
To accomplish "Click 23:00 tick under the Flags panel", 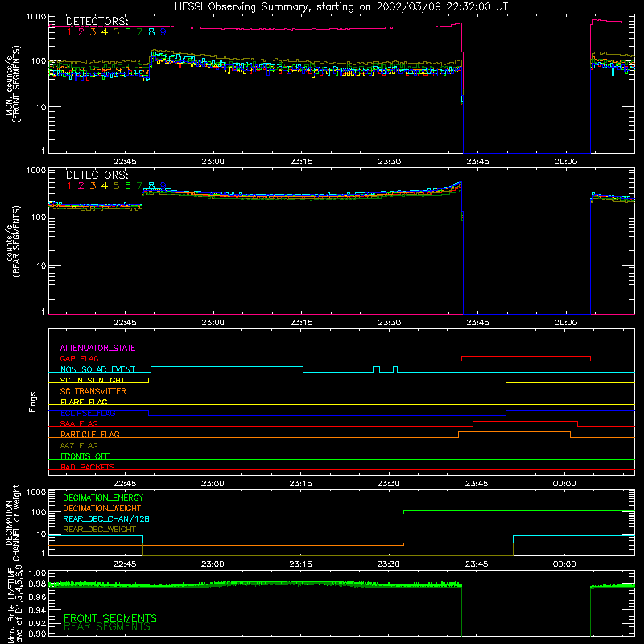I will [x=213, y=484].
